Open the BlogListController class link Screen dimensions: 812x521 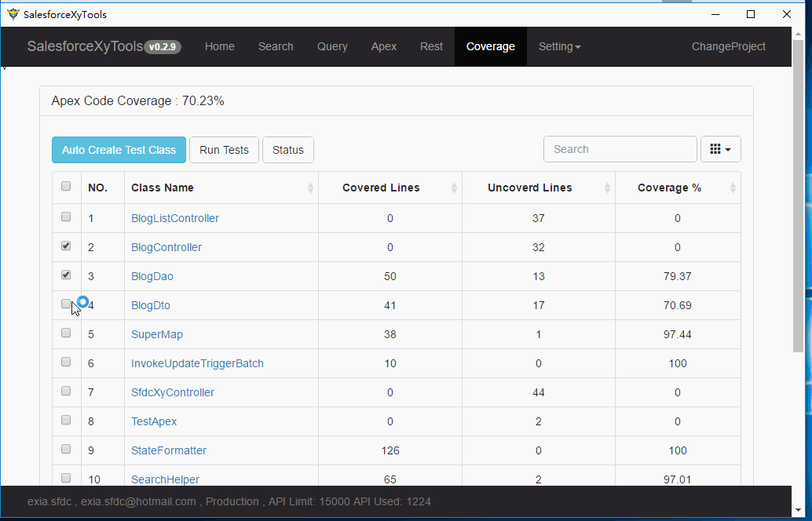175,218
